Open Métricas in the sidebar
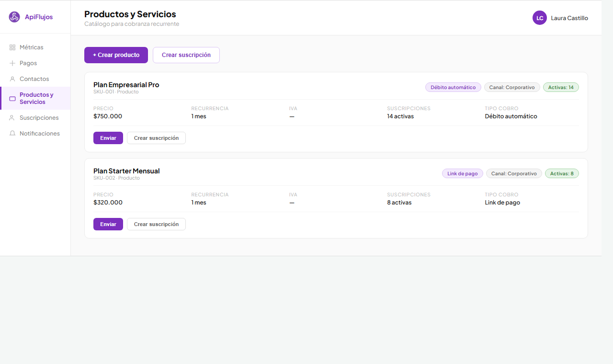The height and width of the screenshot is (364, 613). coord(32,47)
